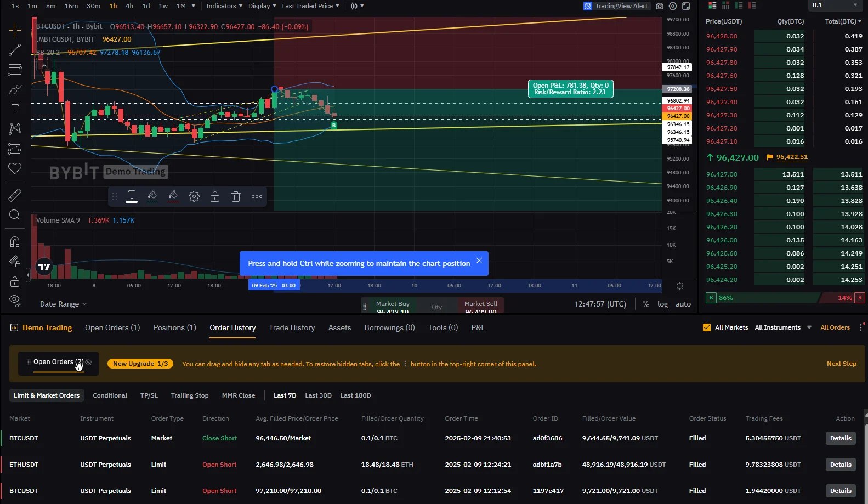
Task: Click Details for the ETHUSDT order
Action: click(841, 465)
